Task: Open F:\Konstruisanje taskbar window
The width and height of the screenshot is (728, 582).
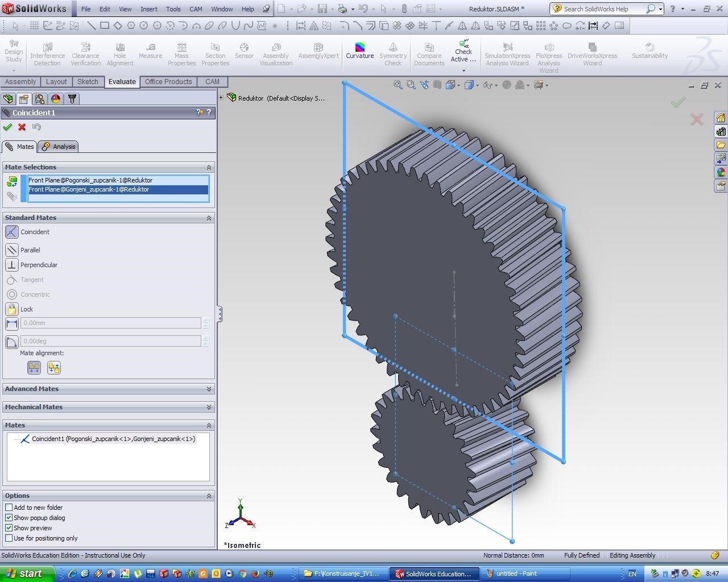Action: tap(344, 573)
